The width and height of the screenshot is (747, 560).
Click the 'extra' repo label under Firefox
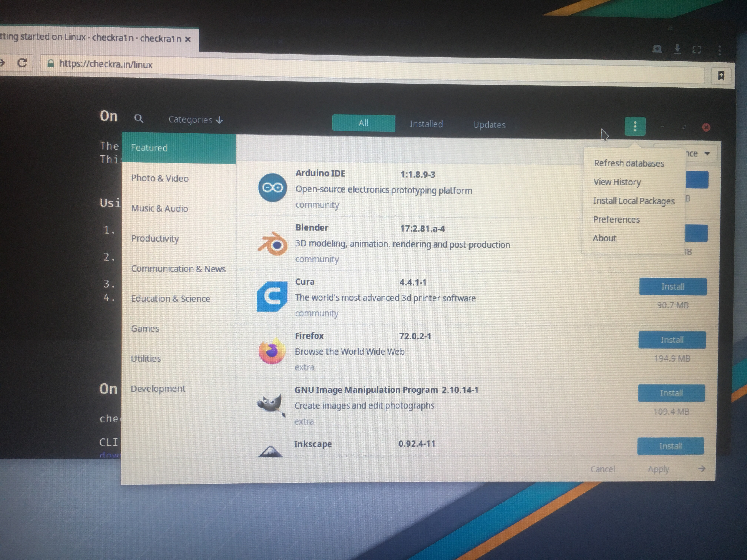304,367
